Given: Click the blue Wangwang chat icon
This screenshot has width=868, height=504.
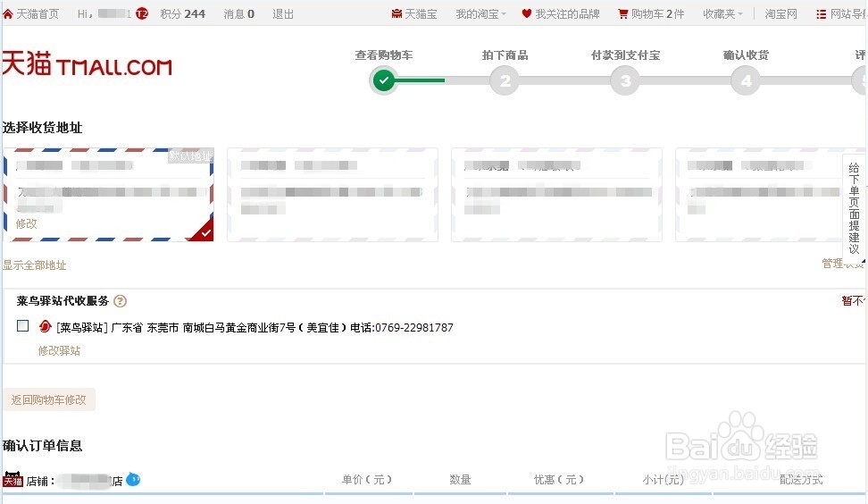Looking at the screenshot, I should [133, 479].
